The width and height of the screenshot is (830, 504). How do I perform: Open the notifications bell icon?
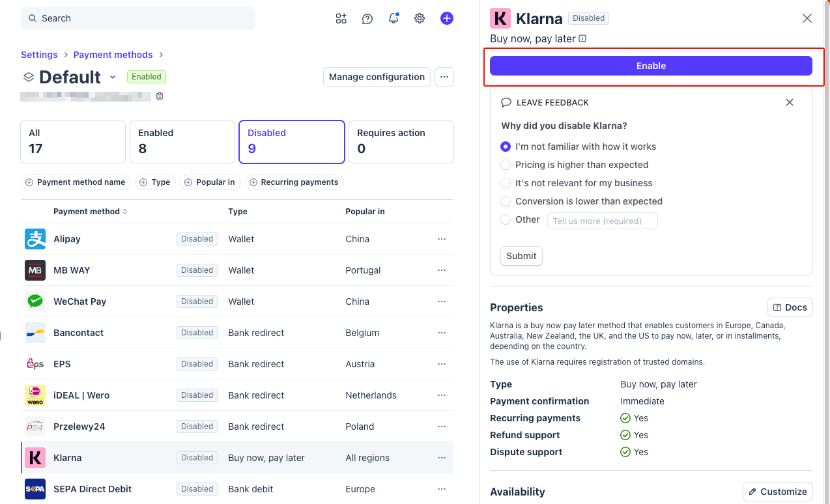click(394, 18)
